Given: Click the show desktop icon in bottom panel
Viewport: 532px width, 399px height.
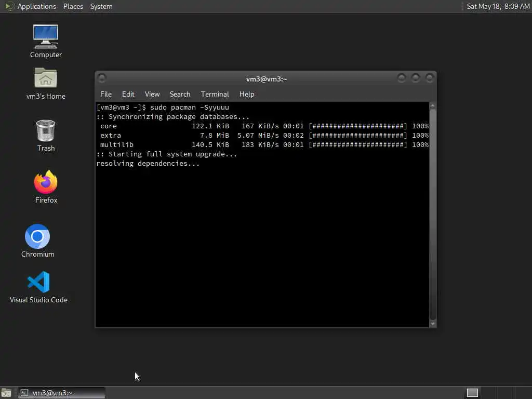Looking at the screenshot, I should click(x=6, y=393).
